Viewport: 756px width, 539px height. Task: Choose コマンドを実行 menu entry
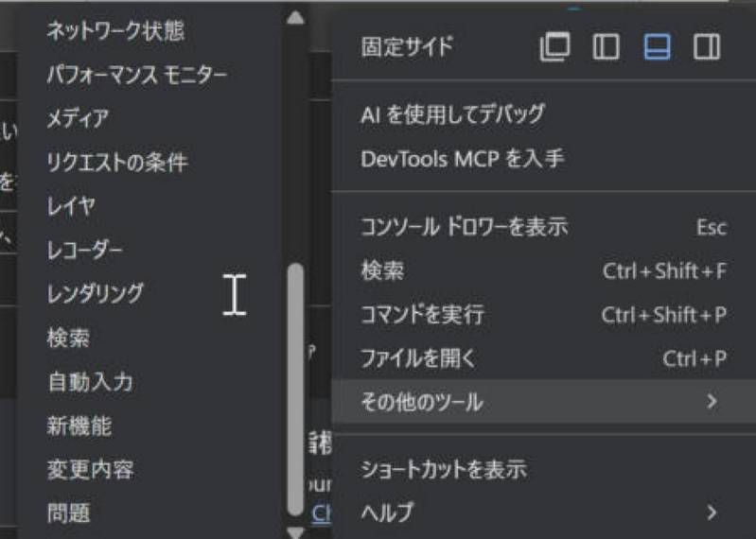point(544,315)
